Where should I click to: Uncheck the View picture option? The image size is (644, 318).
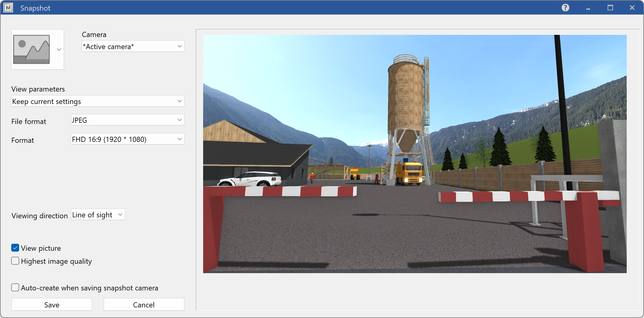point(15,248)
